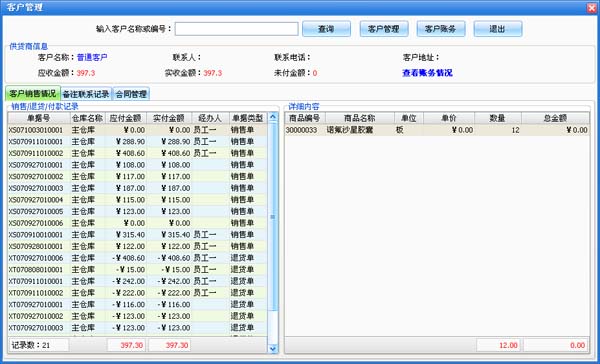The width and height of the screenshot is (600, 364).
Task: Click the 查询 search button
Action: coord(326,29)
